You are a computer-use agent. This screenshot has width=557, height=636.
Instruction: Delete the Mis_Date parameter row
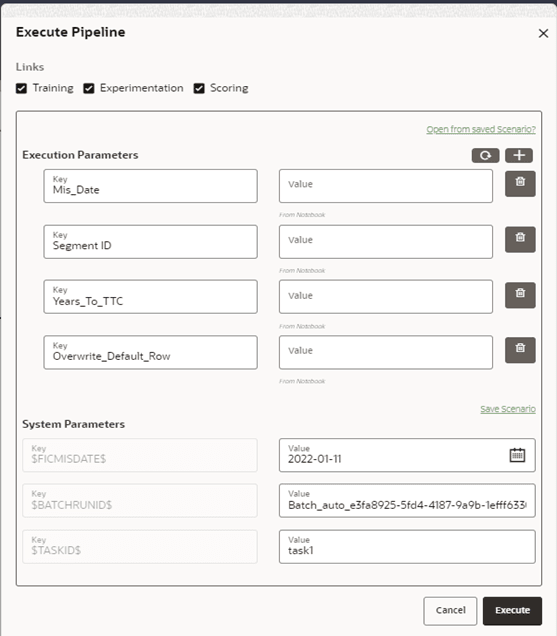520,184
